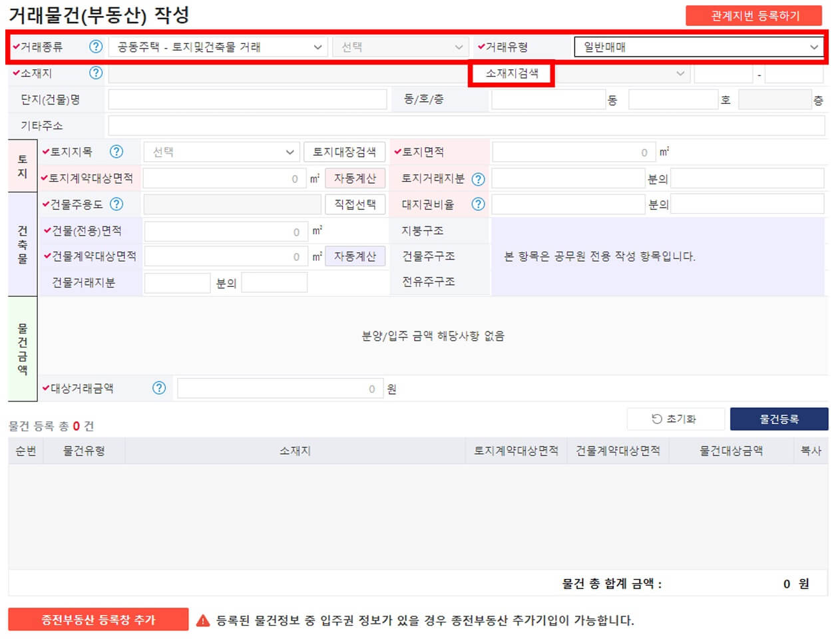
Task: Expand the region dropdown next to 소재지검색
Action: [626, 73]
